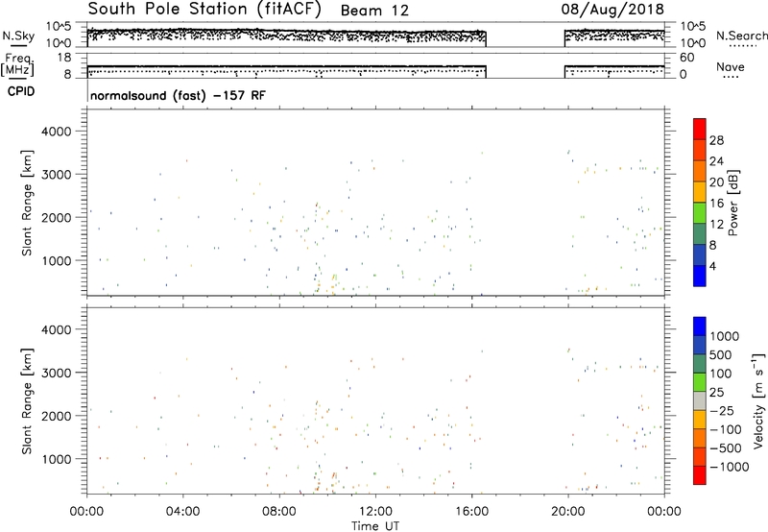Click the top blue Velocity colorbar segment

tap(700, 326)
